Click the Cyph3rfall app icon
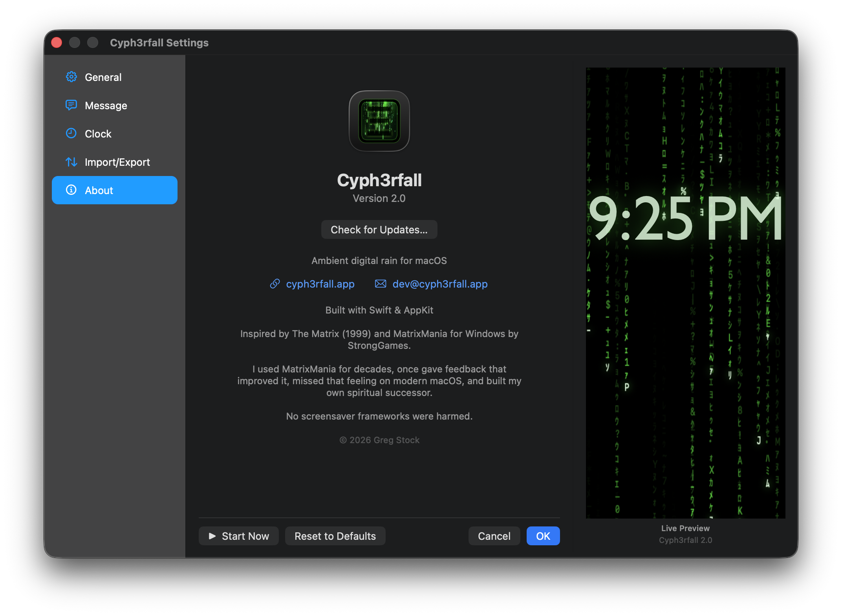842x616 pixels. (x=379, y=121)
